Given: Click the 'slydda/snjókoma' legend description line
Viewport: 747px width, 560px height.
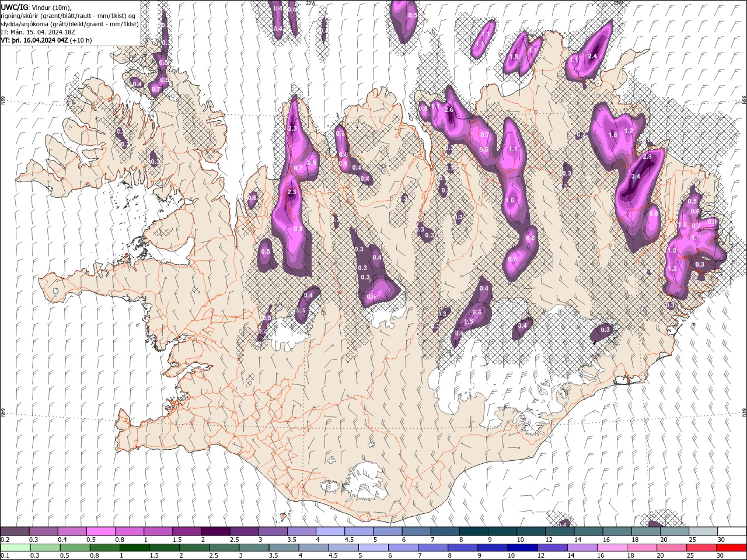Looking at the screenshot, I should pos(69,24).
